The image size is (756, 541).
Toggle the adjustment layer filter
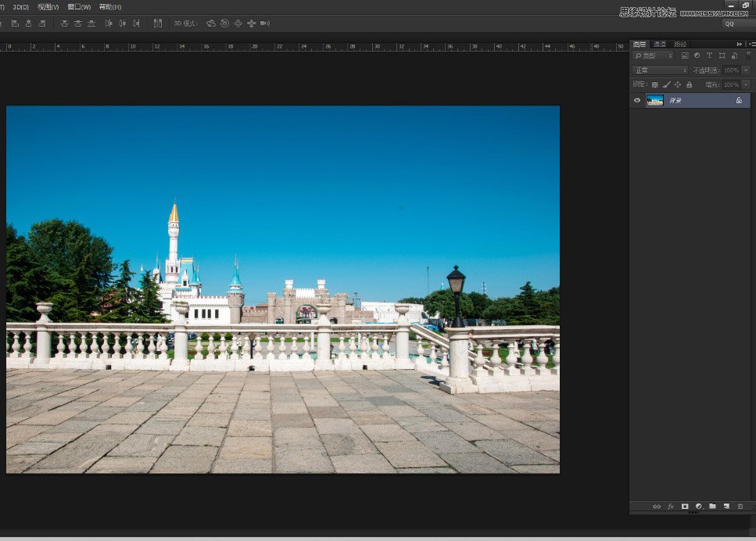pos(697,56)
